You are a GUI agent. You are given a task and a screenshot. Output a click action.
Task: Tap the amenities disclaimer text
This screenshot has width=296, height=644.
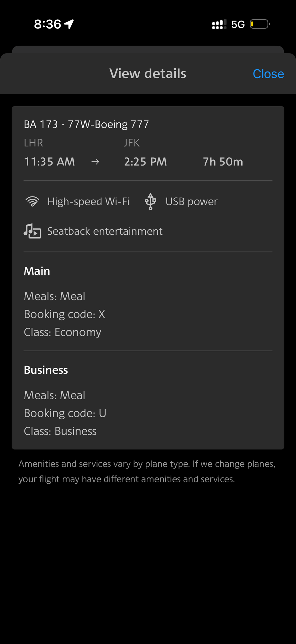pyautogui.click(x=147, y=471)
